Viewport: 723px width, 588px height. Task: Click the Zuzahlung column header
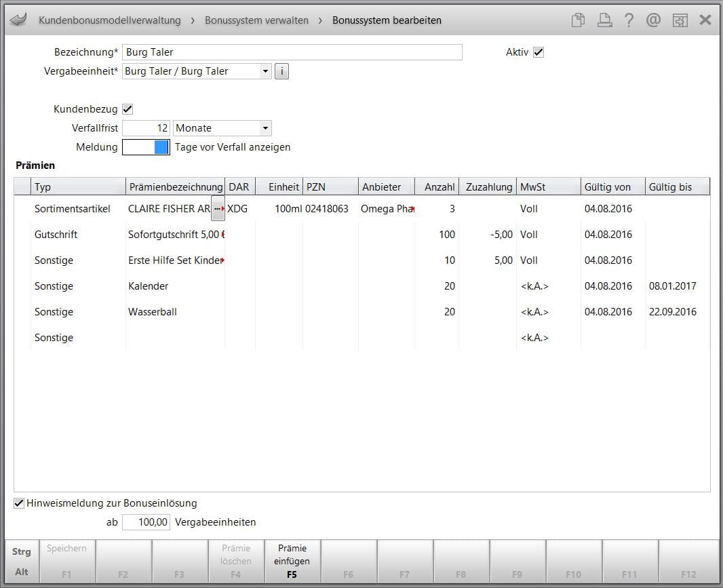click(x=488, y=187)
